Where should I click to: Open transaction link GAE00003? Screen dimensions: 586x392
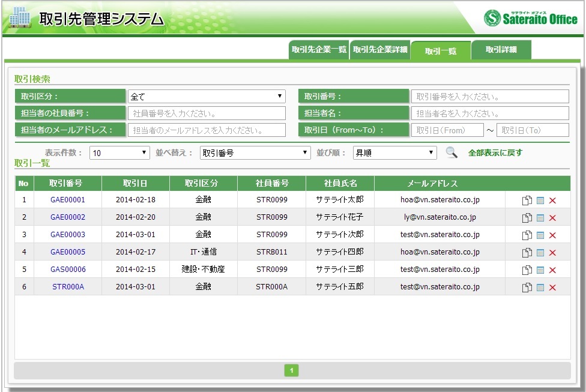click(68, 234)
